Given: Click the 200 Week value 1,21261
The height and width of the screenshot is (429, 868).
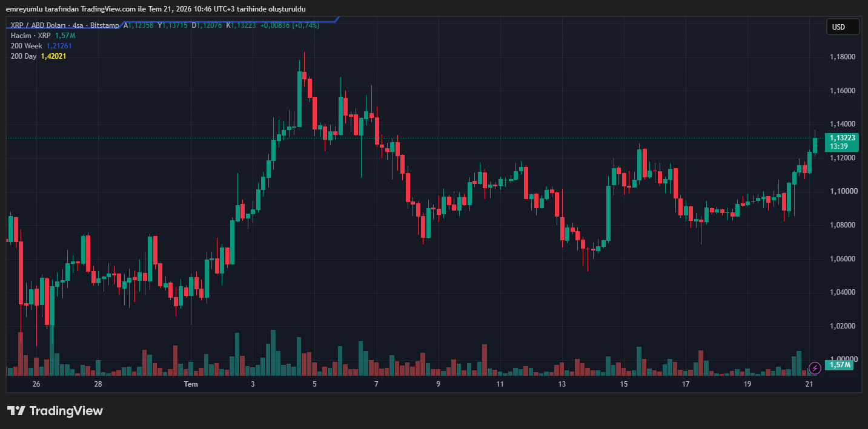Looking at the screenshot, I should tap(59, 46).
